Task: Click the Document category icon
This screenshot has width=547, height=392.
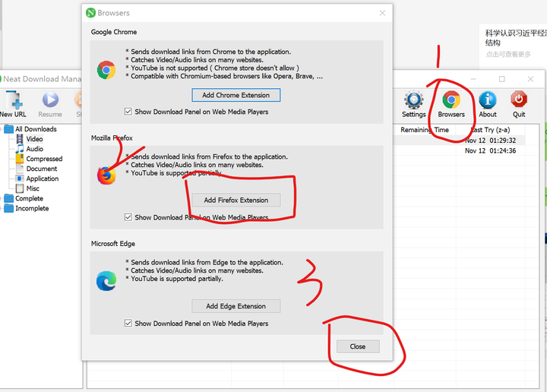Action: click(20, 169)
